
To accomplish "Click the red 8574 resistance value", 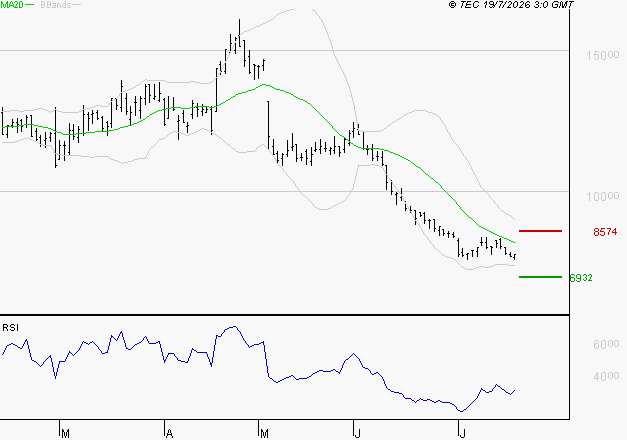I will [605, 232].
